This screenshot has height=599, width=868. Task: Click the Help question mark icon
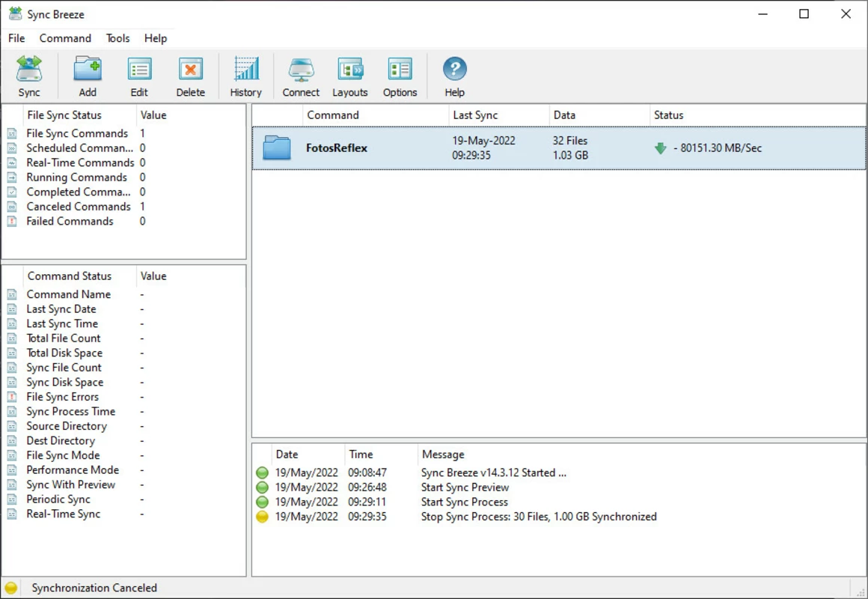[454, 70]
